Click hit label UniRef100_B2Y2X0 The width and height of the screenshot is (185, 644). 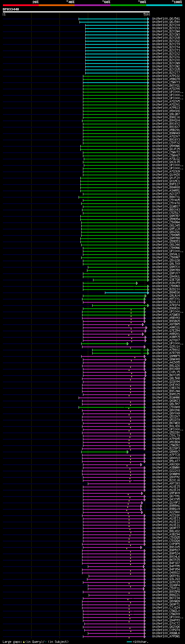tap(166, 60)
